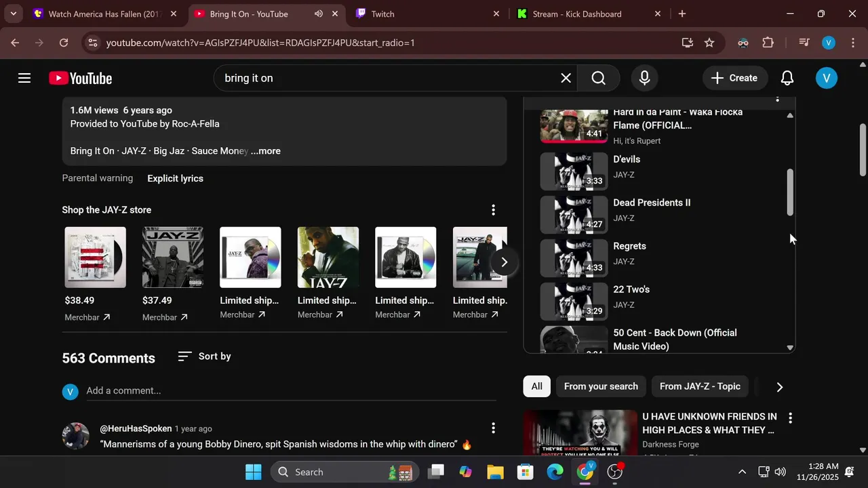Open the YouTube hamburger guide menu
Screen dimensions: 868x488
tap(24, 78)
